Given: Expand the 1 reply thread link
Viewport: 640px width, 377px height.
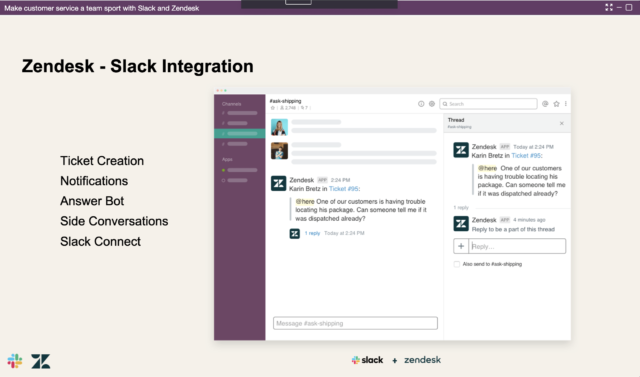Looking at the screenshot, I should (312, 233).
